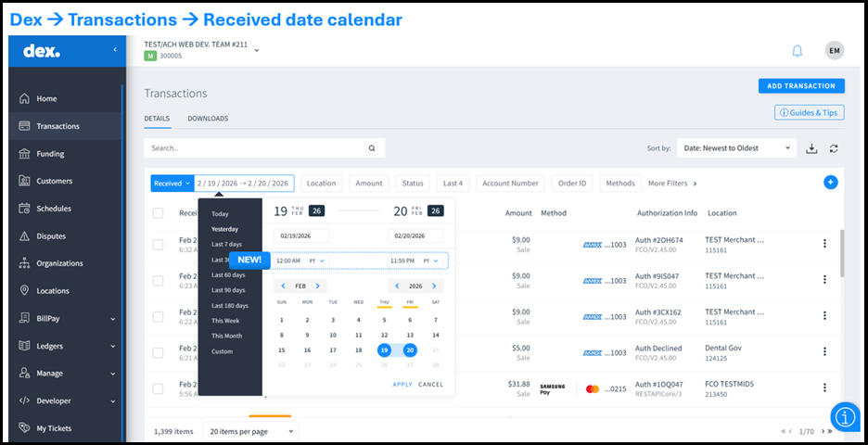Check the first transaction row checkbox
Viewport: 868px width, 445px height.
click(158, 244)
